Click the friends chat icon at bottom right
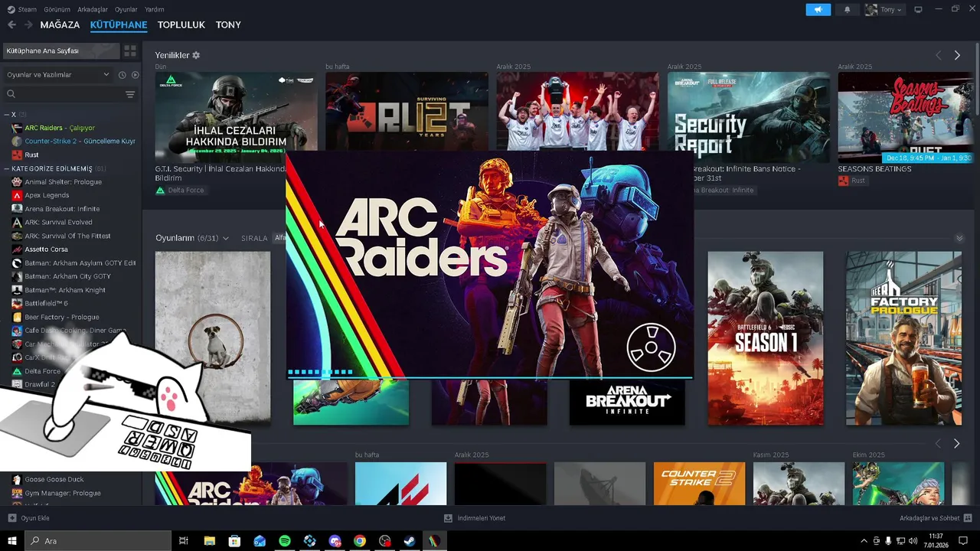Screen dimensions: 980x551 [967, 518]
